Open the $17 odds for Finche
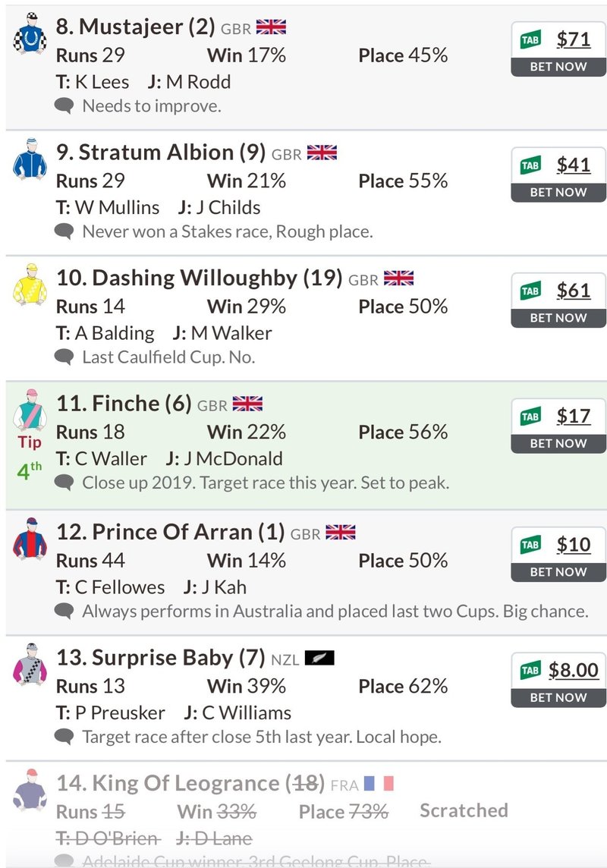Screen dimensions: 607x868 coord(573,416)
